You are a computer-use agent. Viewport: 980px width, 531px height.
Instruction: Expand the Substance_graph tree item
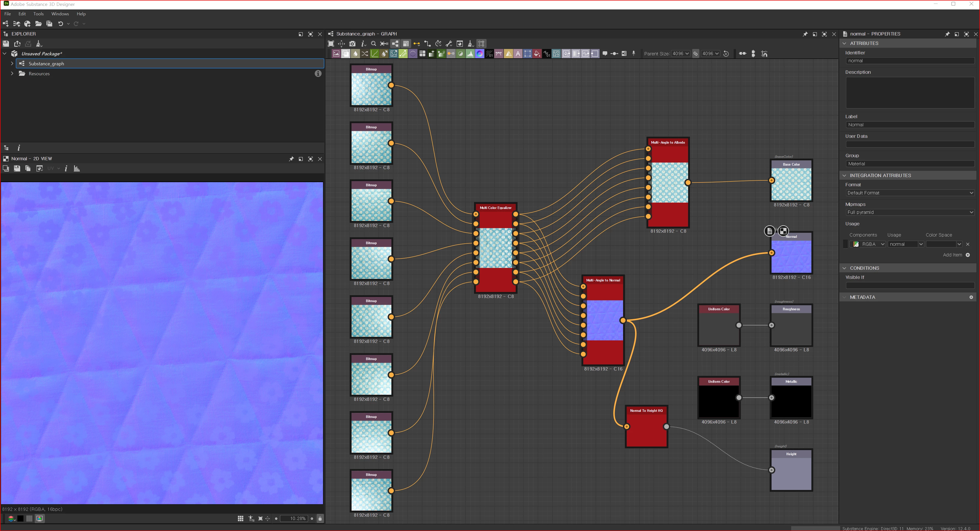[12, 64]
